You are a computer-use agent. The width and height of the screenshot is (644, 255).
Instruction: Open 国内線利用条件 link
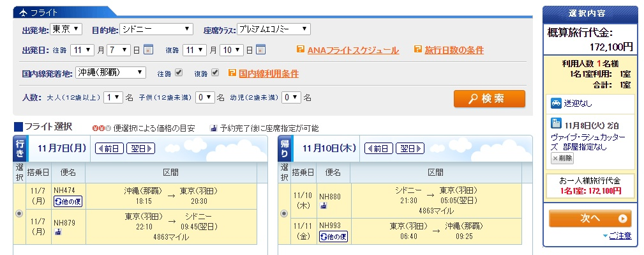pyautogui.click(x=269, y=73)
